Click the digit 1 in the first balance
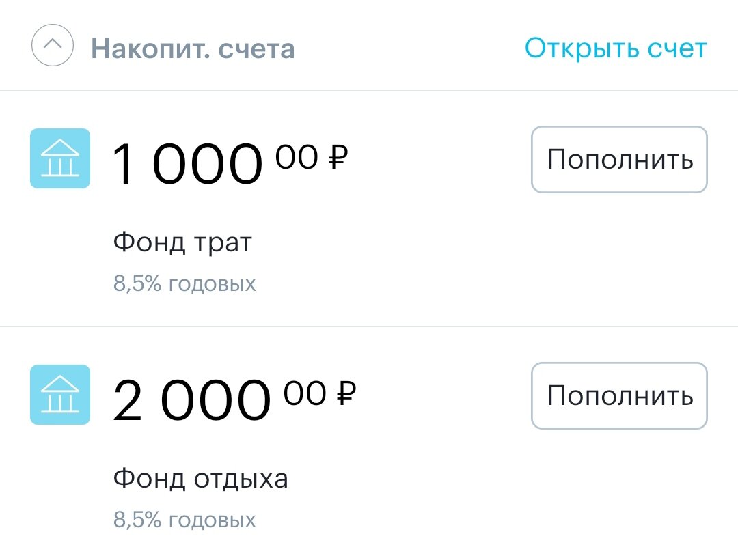This screenshot has width=738, height=560. coord(124,164)
